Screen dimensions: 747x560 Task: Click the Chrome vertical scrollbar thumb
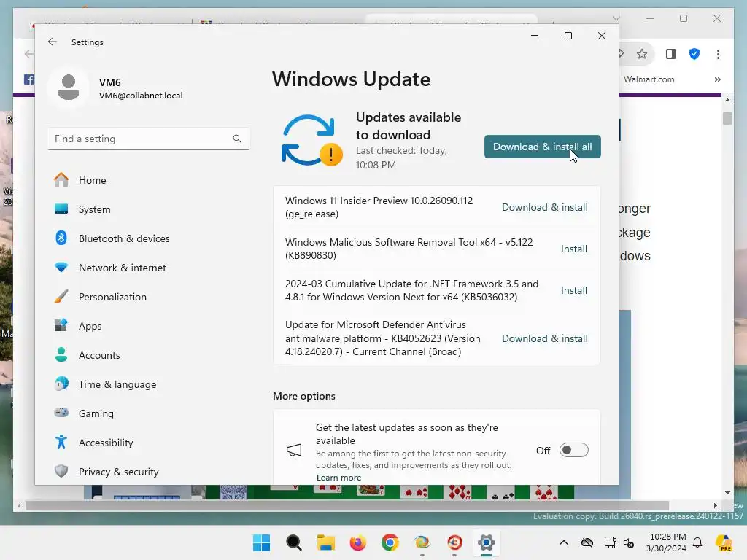click(727, 118)
